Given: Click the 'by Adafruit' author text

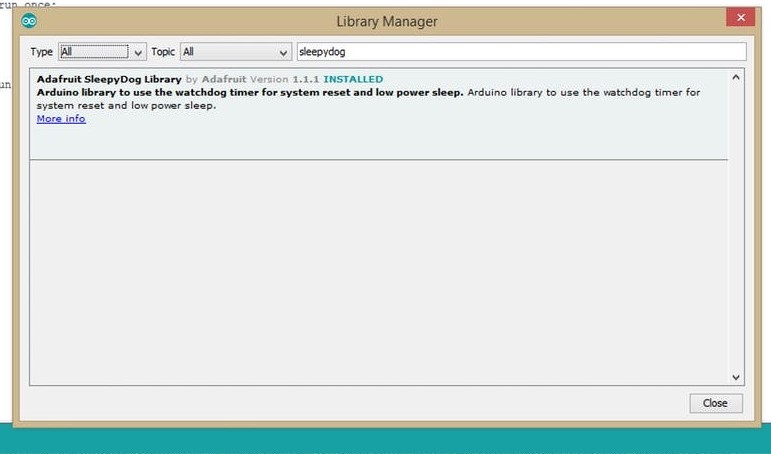Looking at the screenshot, I should (x=216, y=79).
